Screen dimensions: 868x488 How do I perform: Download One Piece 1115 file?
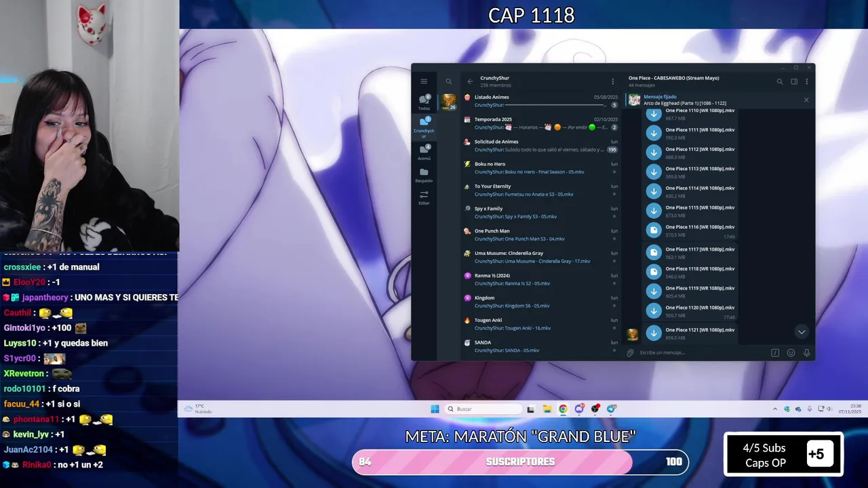pos(654,211)
